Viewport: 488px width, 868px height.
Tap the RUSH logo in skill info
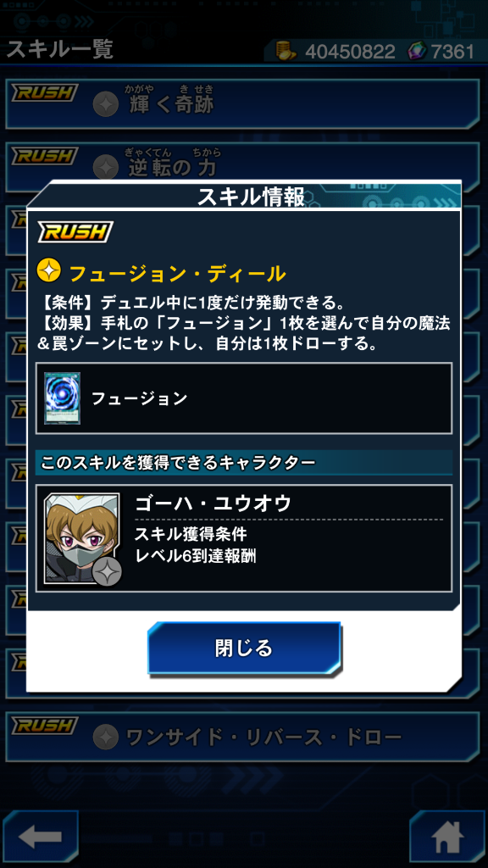[75, 232]
